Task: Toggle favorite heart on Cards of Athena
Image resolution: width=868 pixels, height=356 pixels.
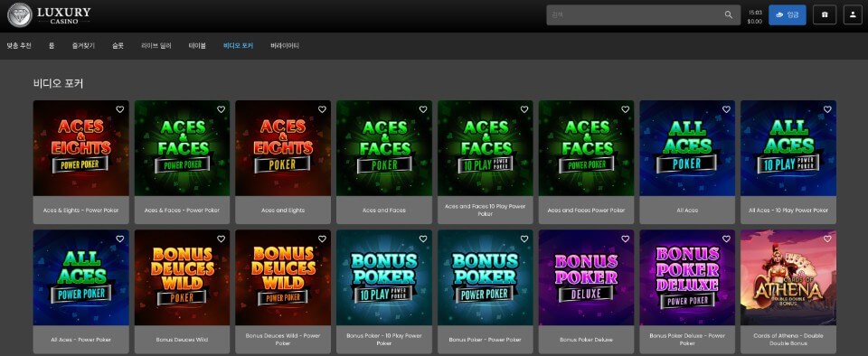Action: click(x=827, y=239)
